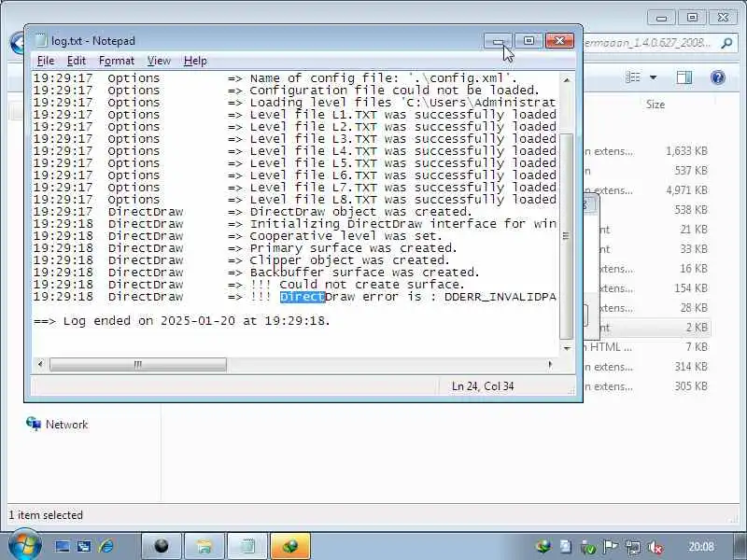Select the 7 KB HTML file row in Explorer

pyautogui.click(x=646, y=346)
